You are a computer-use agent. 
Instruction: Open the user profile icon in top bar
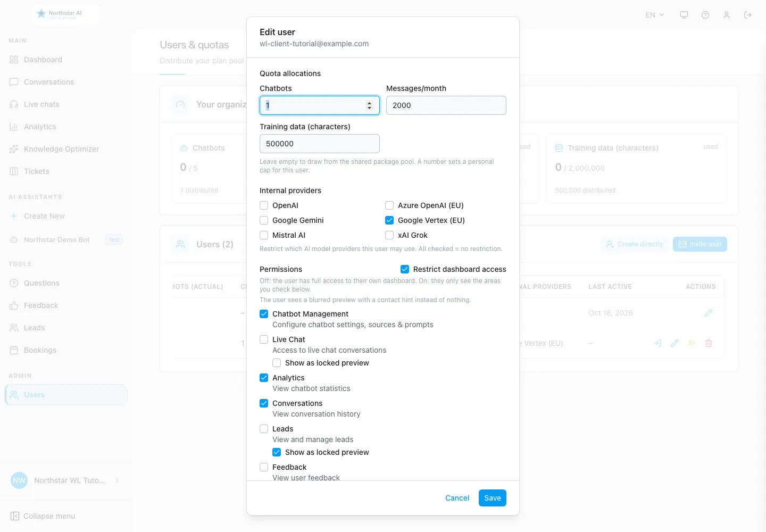[727, 15]
